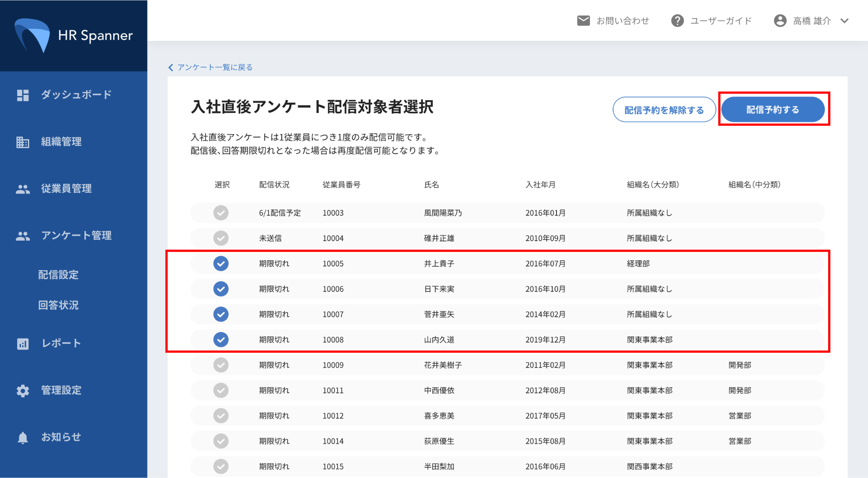Expand the アンケート管理 sidebar section
Screen dimensions: 868x478
76,236
